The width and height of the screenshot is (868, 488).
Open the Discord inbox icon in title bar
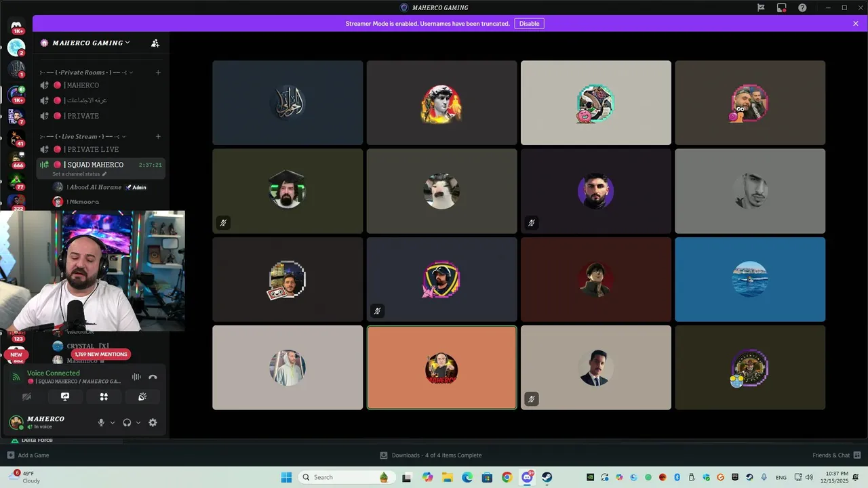tap(782, 7)
